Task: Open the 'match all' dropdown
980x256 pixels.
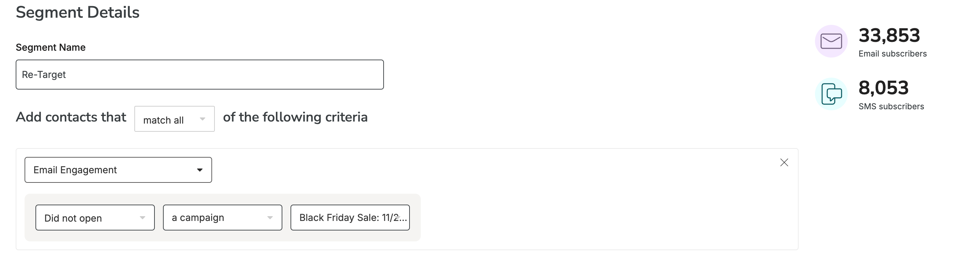Action: coord(175,119)
